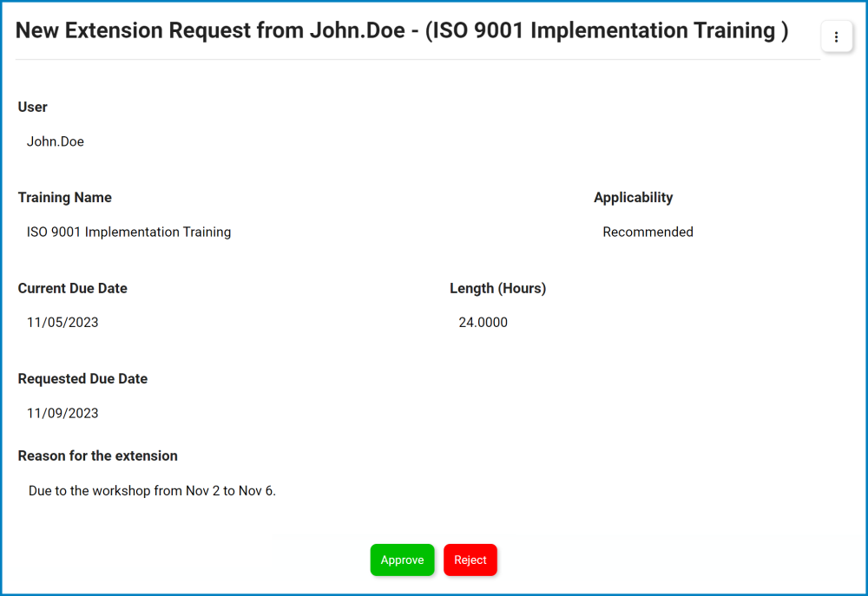Viewport: 868px width, 596px height.
Task: Select the username John.Doe
Action: (55, 141)
